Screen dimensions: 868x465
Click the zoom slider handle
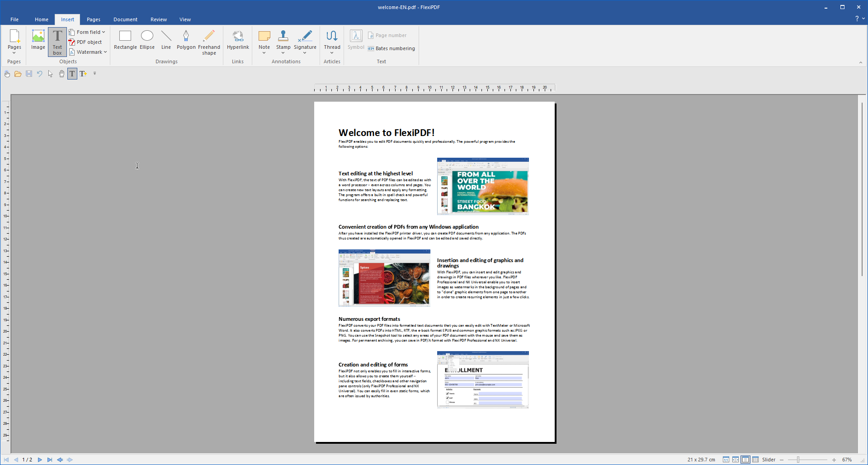tap(798, 460)
